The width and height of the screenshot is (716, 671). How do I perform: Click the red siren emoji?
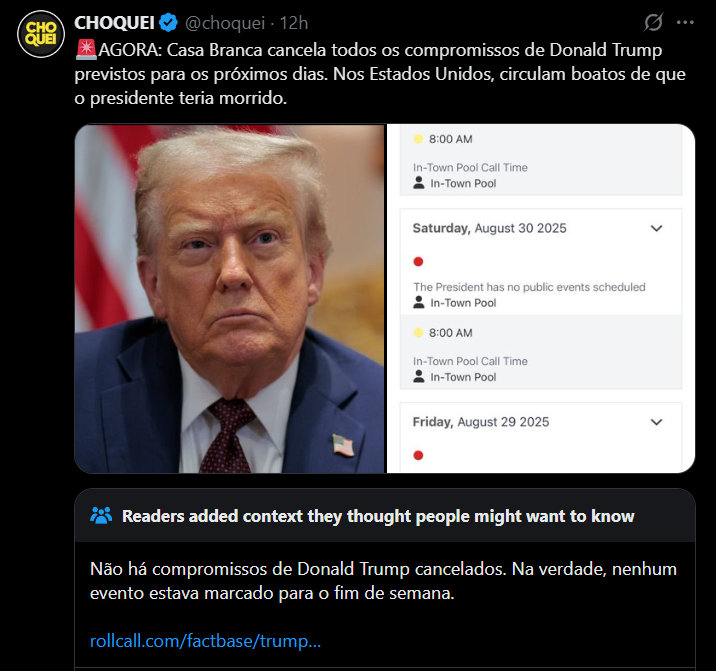point(86,50)
